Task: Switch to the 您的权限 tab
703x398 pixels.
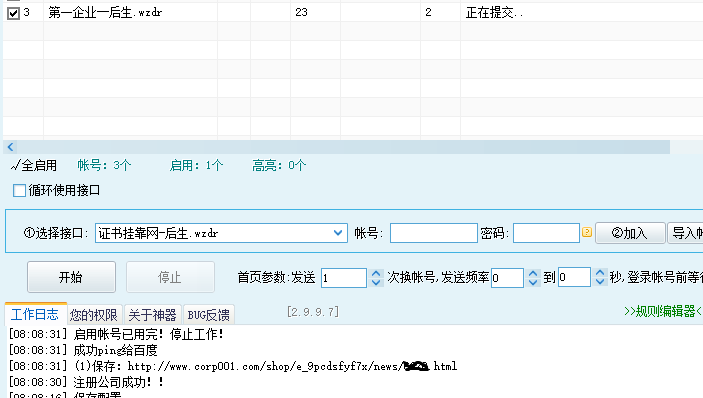Action: pos(94,315)
